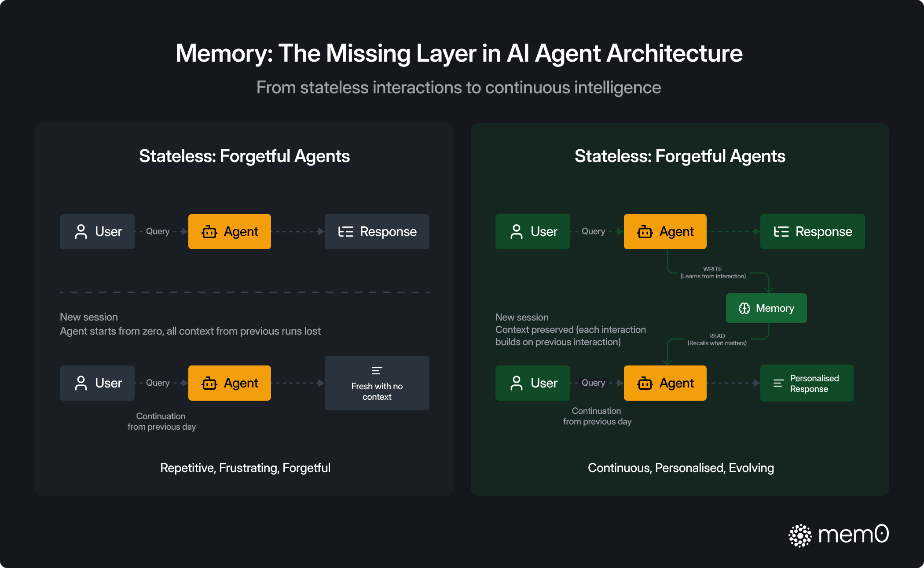Click the top-right orange Agent box
This screenshot has width=924, height=568.
coord(665,232)
